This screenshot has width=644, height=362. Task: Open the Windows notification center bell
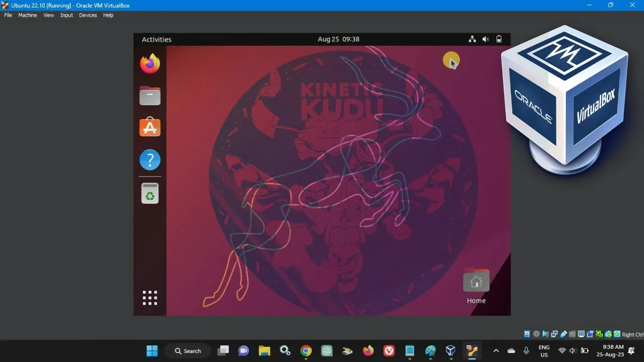pyautogui.click(x=631, y=350)
